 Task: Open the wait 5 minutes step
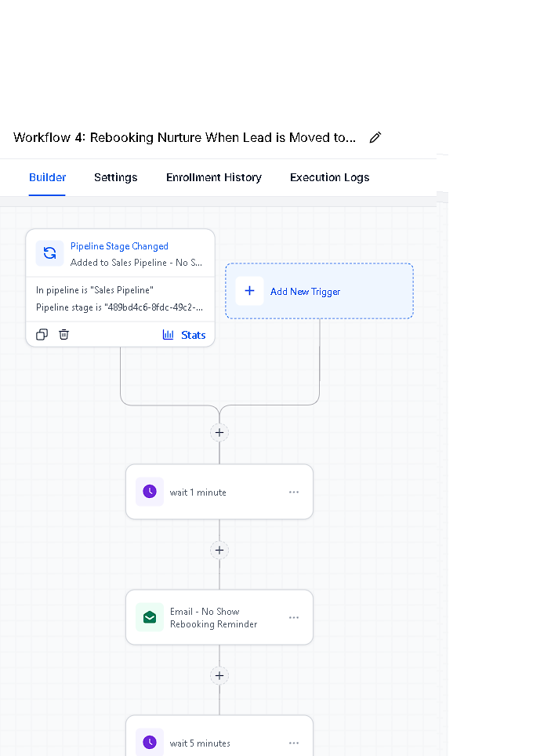click(x=219, y=736)
